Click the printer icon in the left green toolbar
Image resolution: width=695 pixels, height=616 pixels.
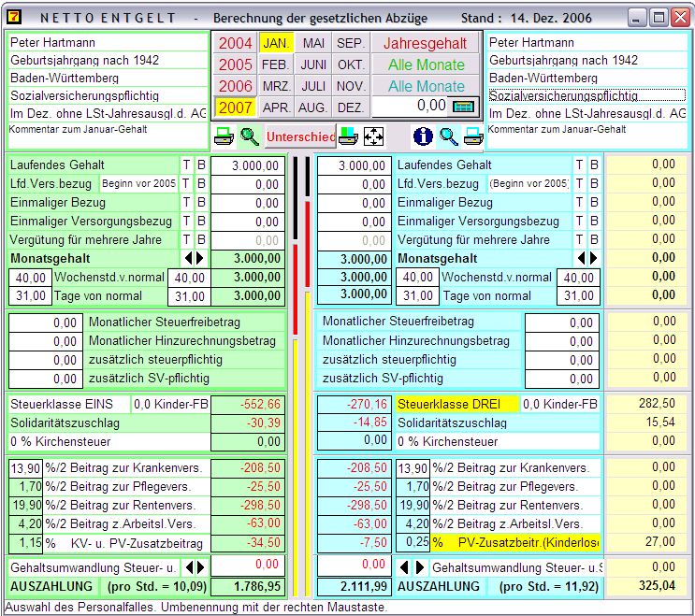tap(224, 136)
